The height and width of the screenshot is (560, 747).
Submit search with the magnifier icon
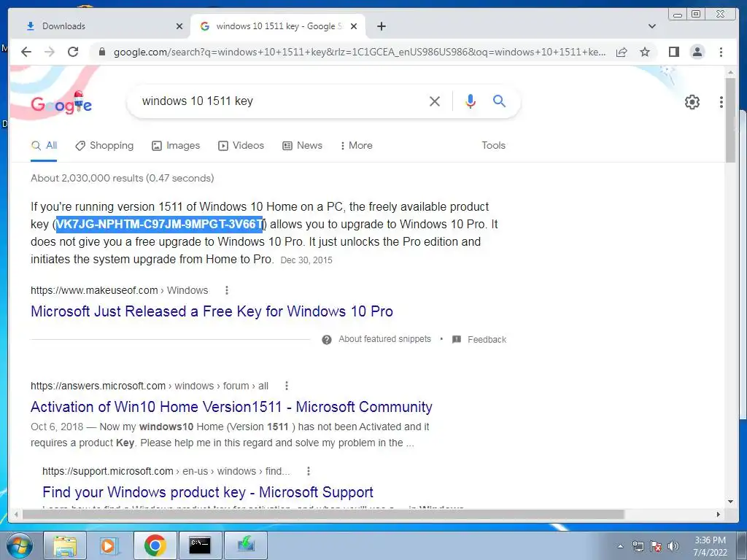click(499, 101)
